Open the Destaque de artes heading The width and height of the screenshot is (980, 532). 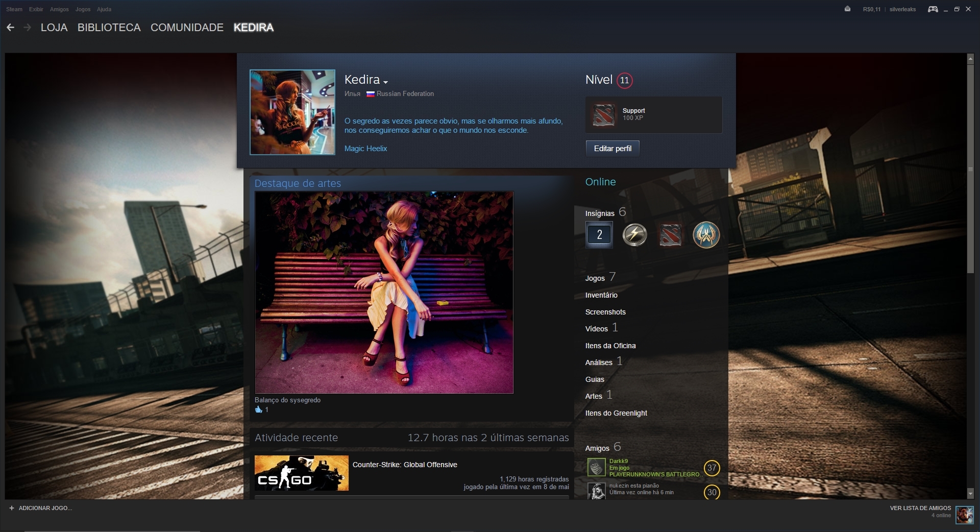pos(298,183)
